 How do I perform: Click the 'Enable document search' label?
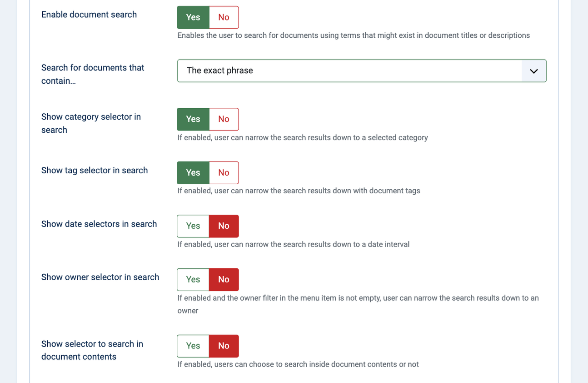[89, 15]
